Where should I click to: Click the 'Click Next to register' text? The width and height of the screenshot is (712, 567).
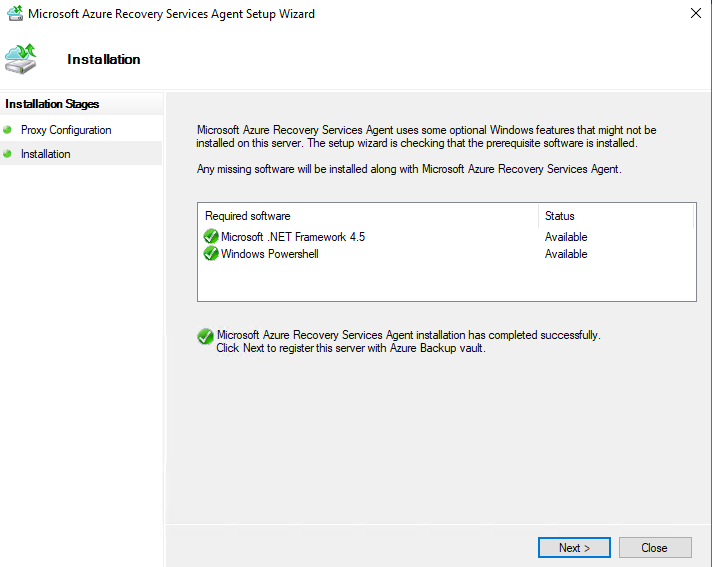351,348
